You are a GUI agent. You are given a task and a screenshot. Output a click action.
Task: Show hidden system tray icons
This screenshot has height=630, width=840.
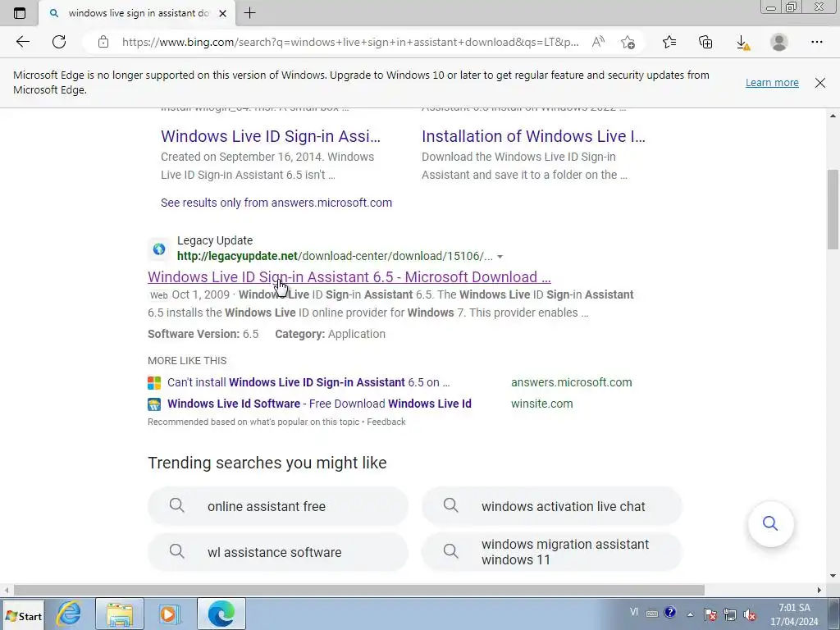[690, 614]
